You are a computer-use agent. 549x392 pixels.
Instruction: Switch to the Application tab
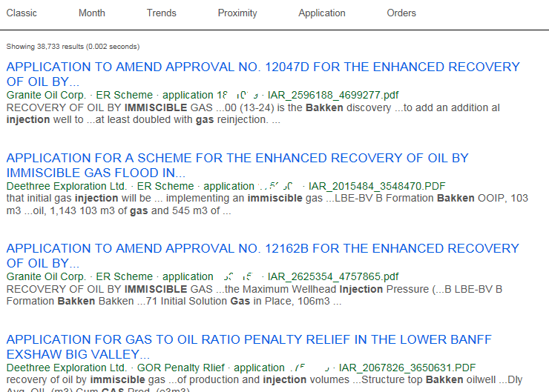[x=321, y=13]
